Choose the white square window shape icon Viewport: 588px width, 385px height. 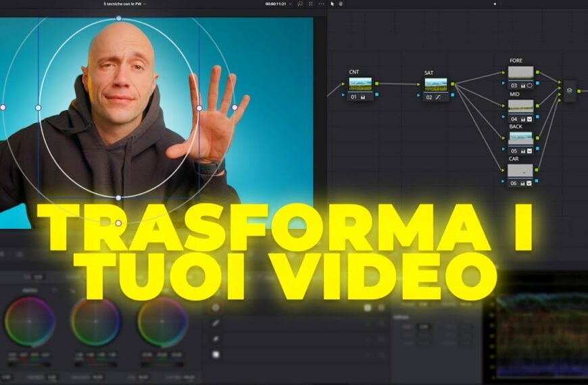click(x=216, y=354)
